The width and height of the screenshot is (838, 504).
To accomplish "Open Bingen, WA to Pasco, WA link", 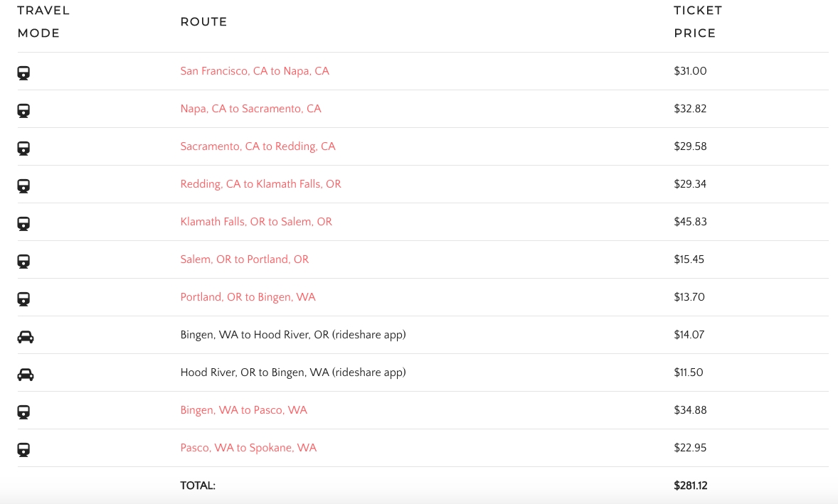I will coord(243,410).
